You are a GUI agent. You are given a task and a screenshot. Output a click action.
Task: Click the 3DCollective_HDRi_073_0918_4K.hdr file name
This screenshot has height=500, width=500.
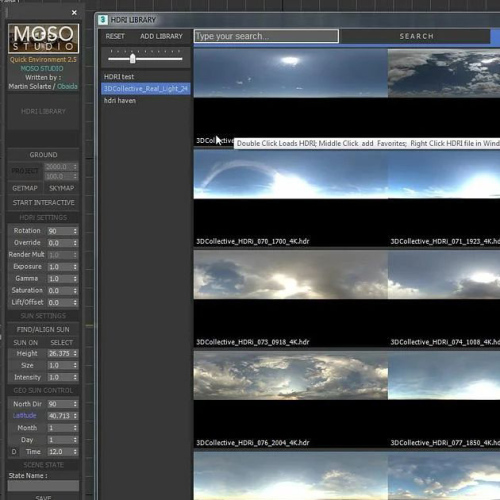(x=253, y=342)
